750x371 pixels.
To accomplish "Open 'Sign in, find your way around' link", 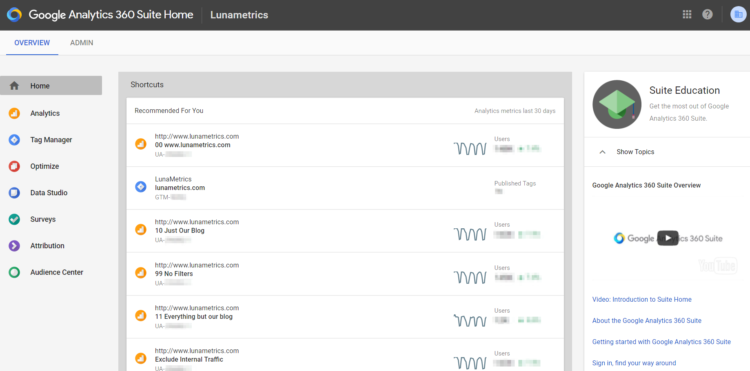I will pos(634,363).
